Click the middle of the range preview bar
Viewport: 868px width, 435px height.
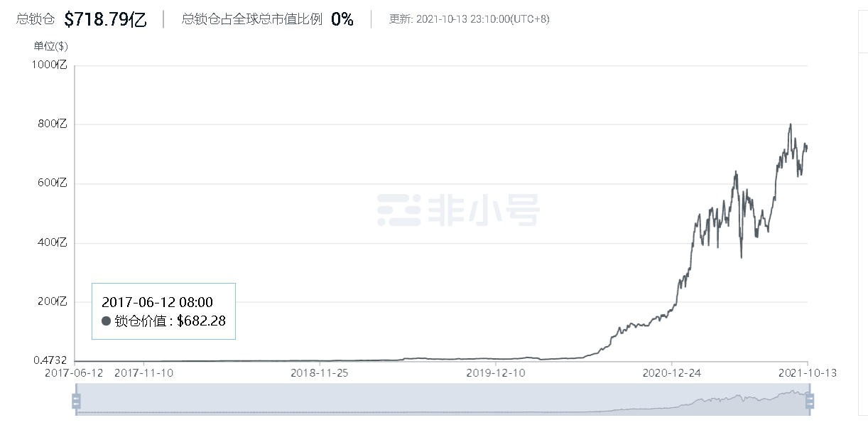(442, 399)
